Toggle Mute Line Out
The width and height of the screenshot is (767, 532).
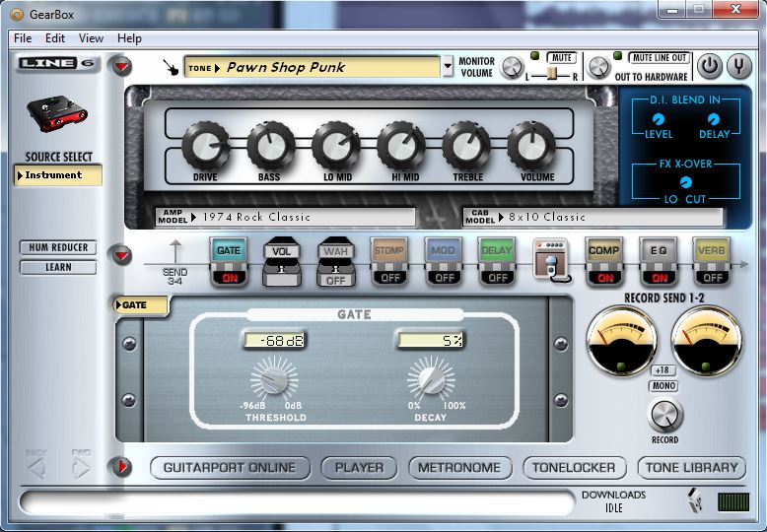click(x=659, y=58)
